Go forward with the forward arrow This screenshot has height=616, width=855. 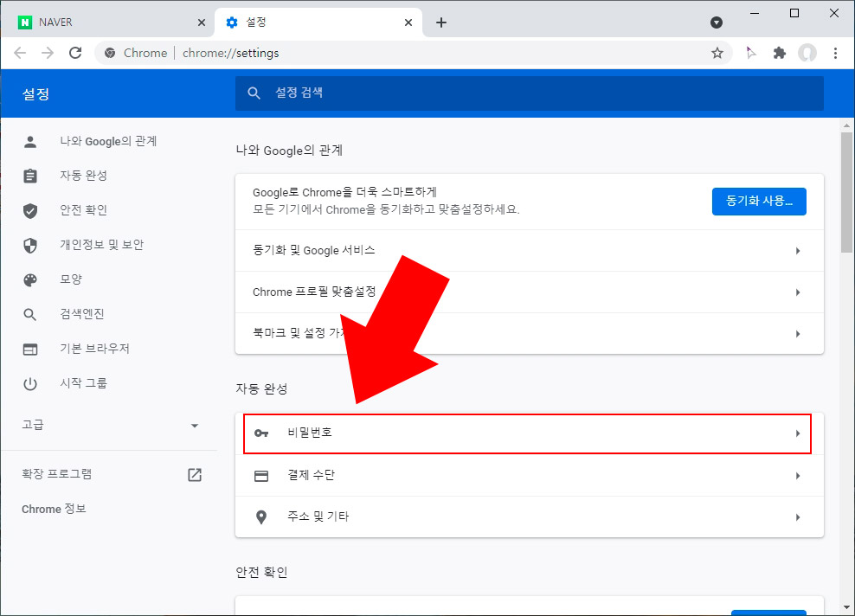tap(48, 53)
